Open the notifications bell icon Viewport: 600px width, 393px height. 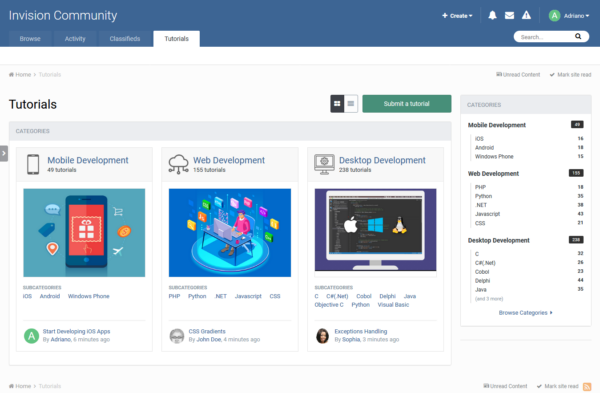click(492, 15)
